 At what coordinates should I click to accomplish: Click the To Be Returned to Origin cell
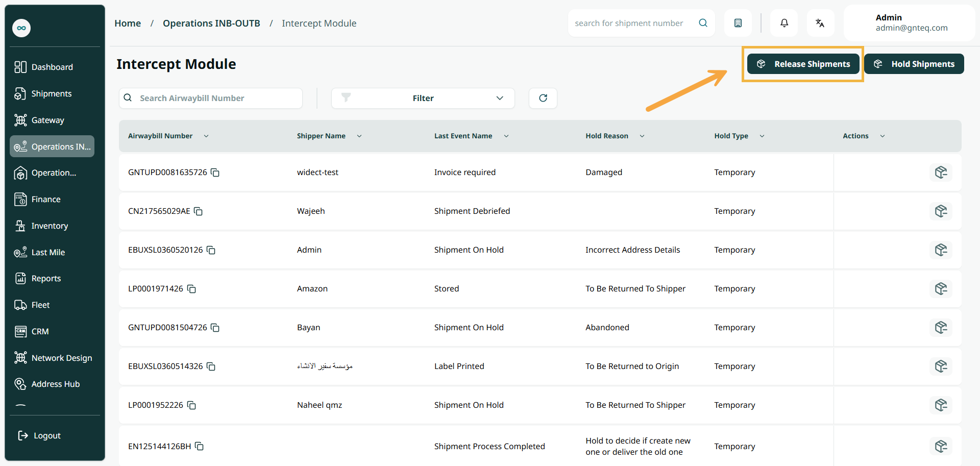click(632, 366)
